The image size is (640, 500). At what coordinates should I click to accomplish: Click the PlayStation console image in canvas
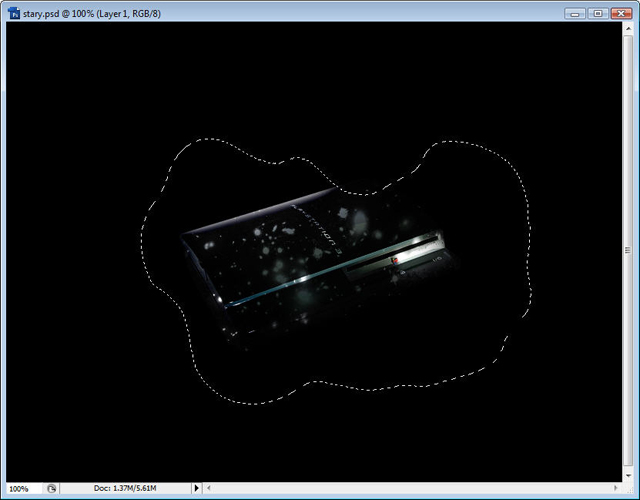coord(318,267)
